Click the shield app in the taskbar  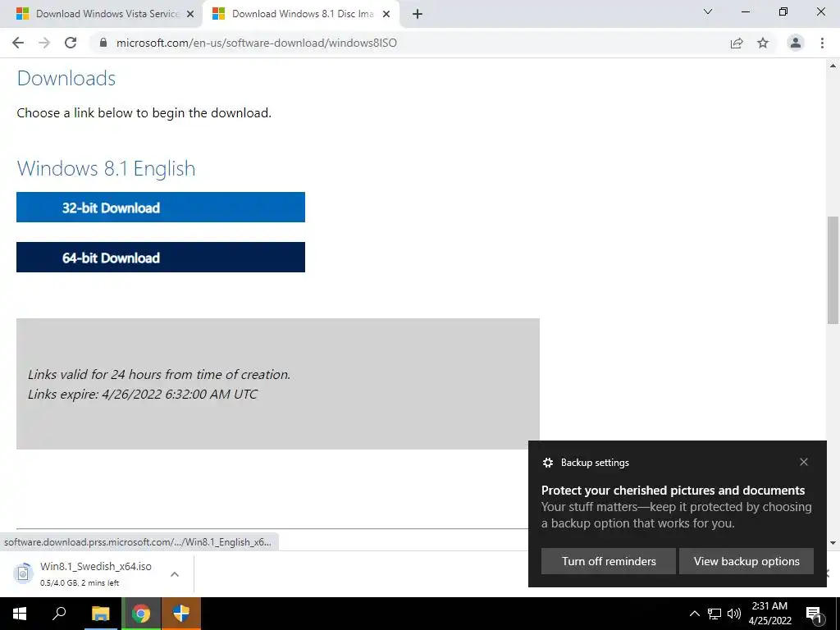click(181, 614)
